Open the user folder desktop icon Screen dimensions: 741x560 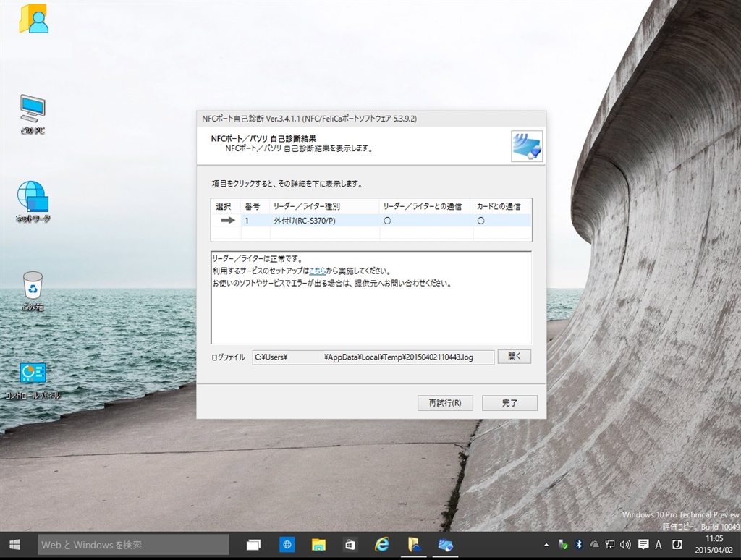point(33,20)
